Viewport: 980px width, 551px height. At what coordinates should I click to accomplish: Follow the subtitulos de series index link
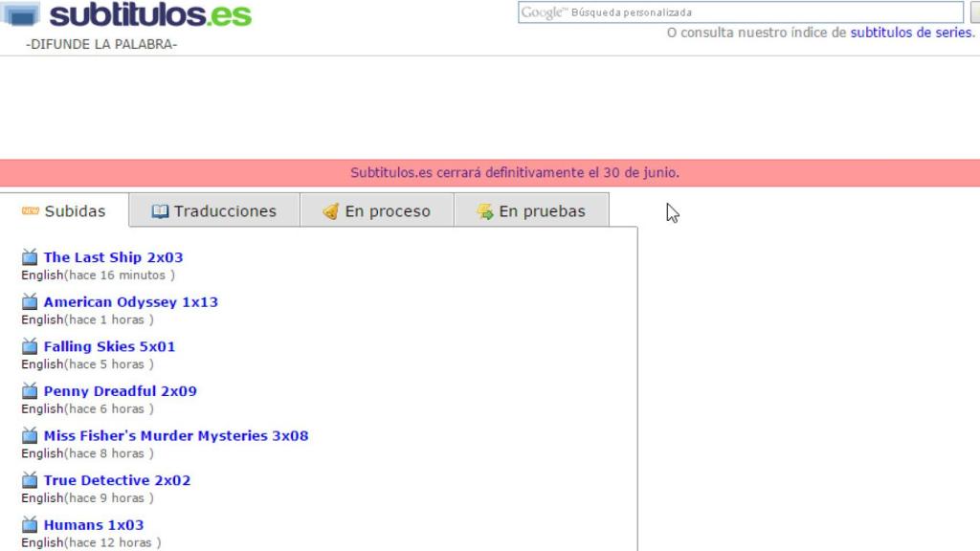pyautogui.click(x=910, y=33)
